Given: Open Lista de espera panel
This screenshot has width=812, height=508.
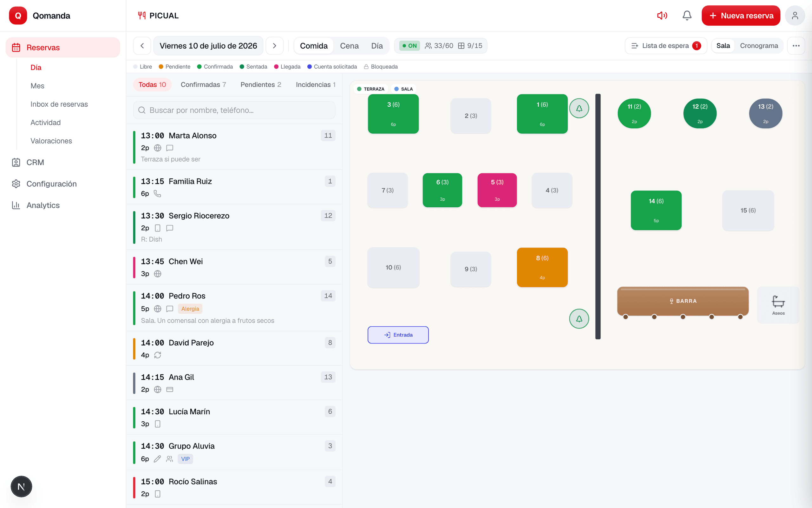Looking at the screenshot, I should point(666,46).
